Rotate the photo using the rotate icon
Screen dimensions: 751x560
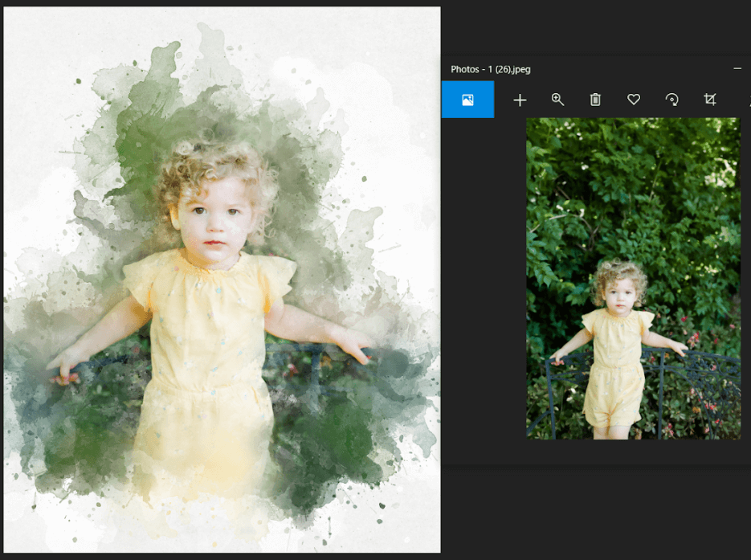tap(671, 100)
